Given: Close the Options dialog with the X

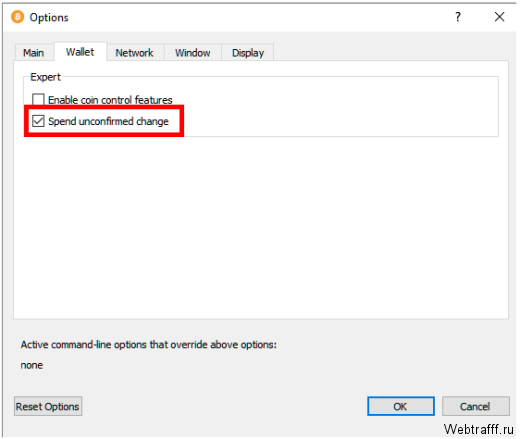Looking at the screenshot, I should (499, 17).
